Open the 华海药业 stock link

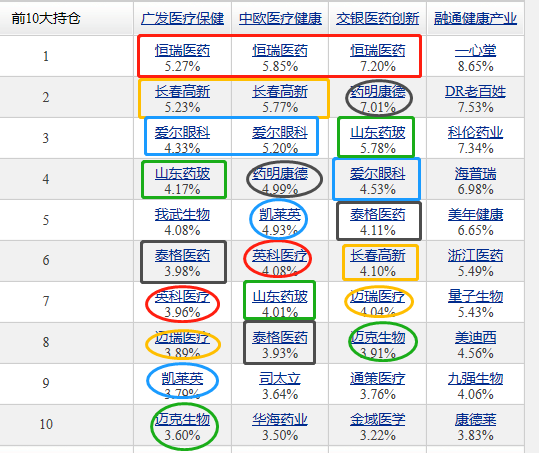[280, 419]
